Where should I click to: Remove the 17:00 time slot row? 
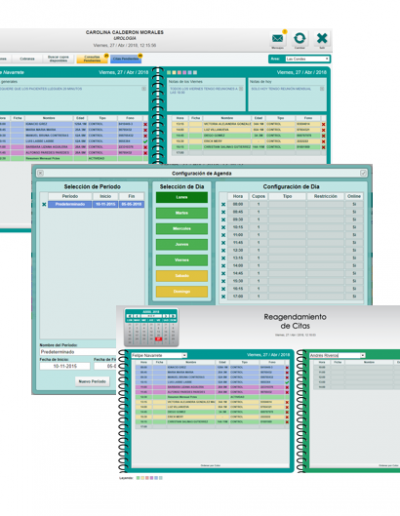223,296
